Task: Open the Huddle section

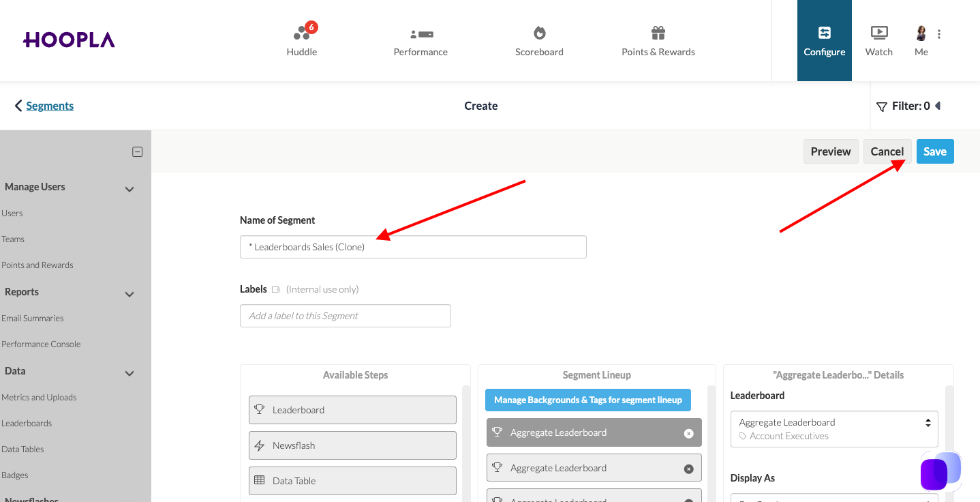Action: (x=302, y=40)
